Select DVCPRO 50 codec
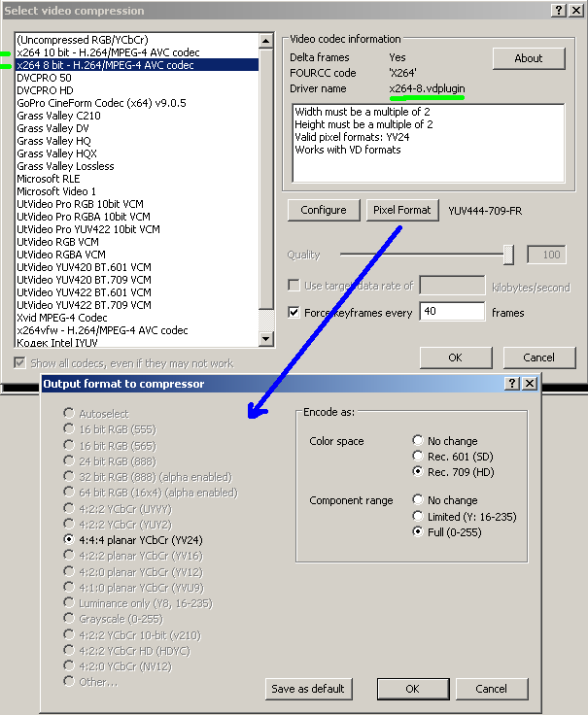The height and width of the screenshot is (715, 588). [137, 78]
